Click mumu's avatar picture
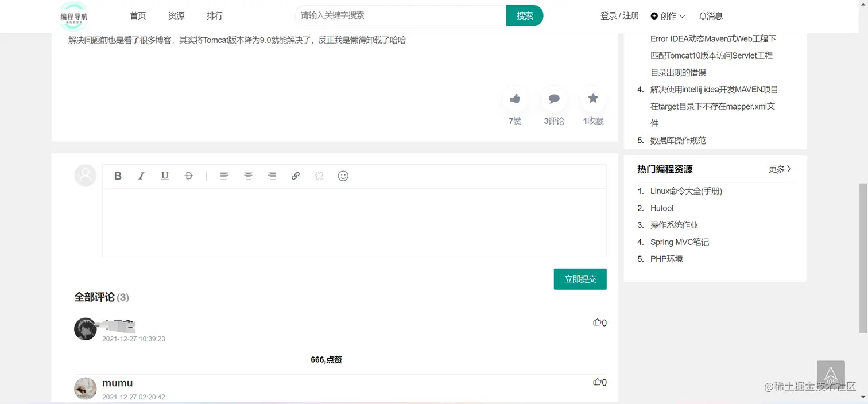Viewport: 868px width, 404px height. coord(86,389)
